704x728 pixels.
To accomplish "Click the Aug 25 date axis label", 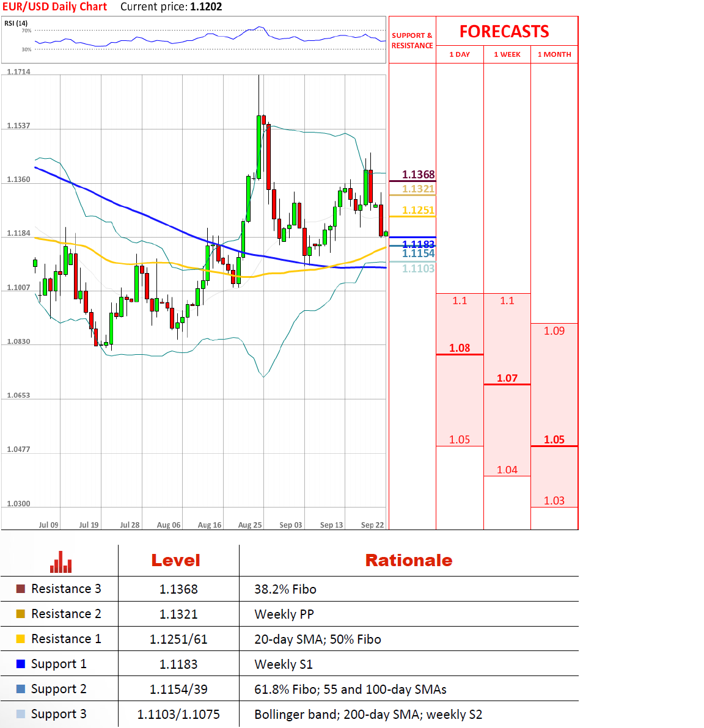I will pyautogui.click(x=250, y=525).
